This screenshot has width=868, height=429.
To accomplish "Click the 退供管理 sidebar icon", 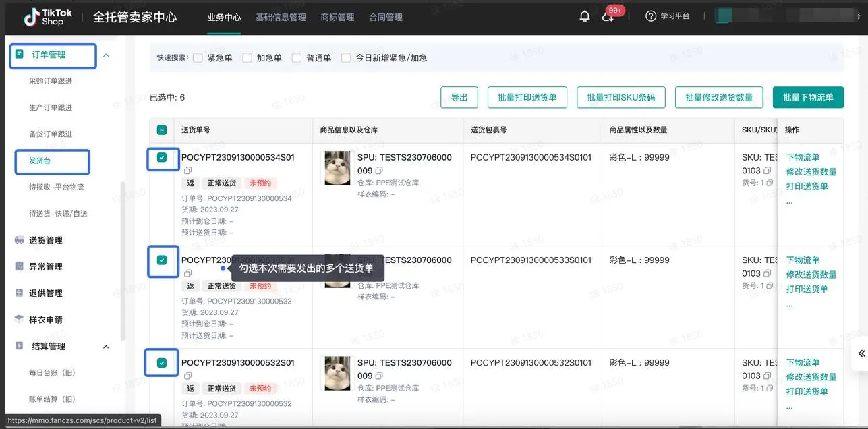I will pos(20,293).
